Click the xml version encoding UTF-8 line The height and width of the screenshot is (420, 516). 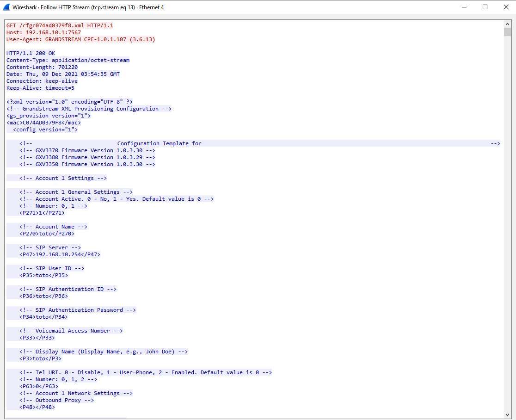pyautogui.click(x=69, y=101)
